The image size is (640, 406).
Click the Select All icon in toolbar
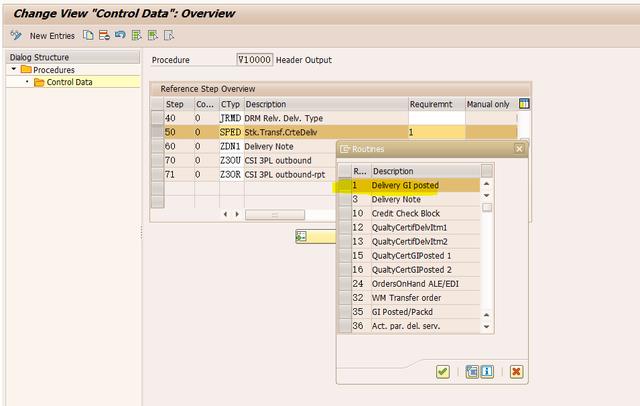(136, 35)
